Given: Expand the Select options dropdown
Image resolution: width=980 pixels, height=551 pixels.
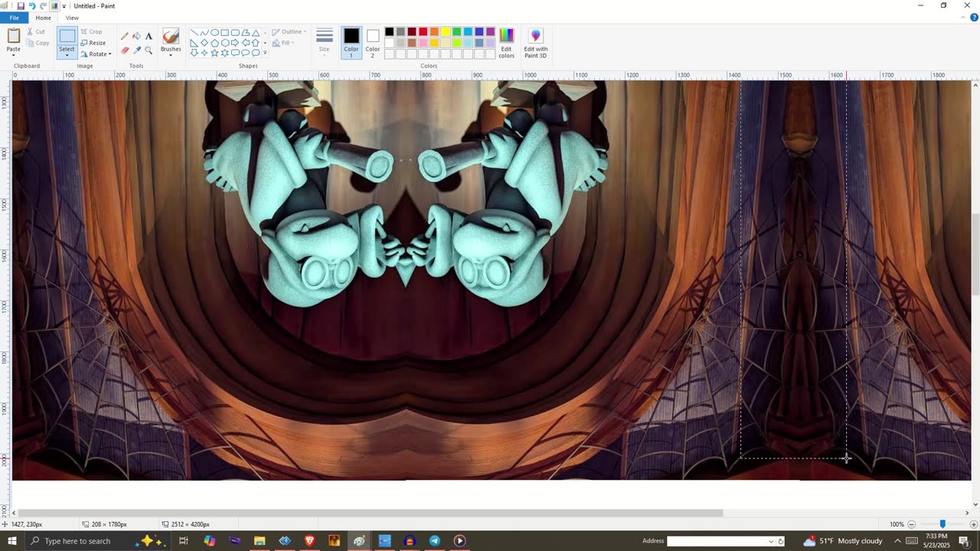Looking at the screenshot, I should (x=67, y=55).
